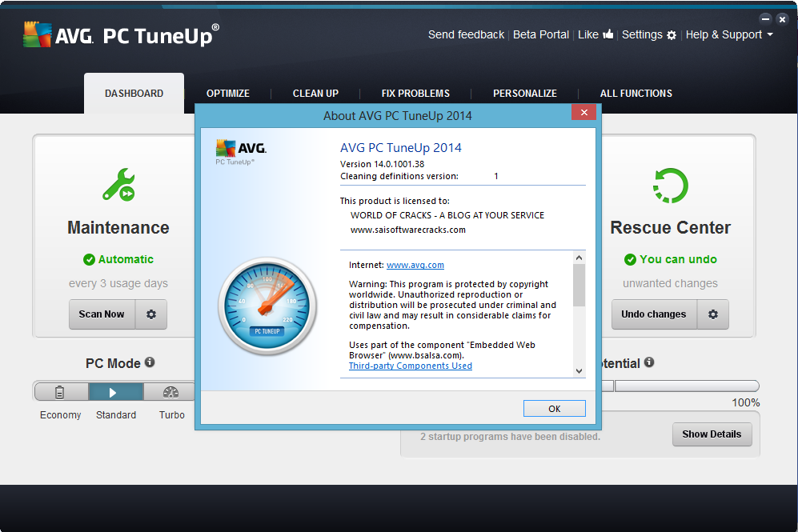
Task: Click the About text box scrollbar thumb
Action: (x=579, y=286)
